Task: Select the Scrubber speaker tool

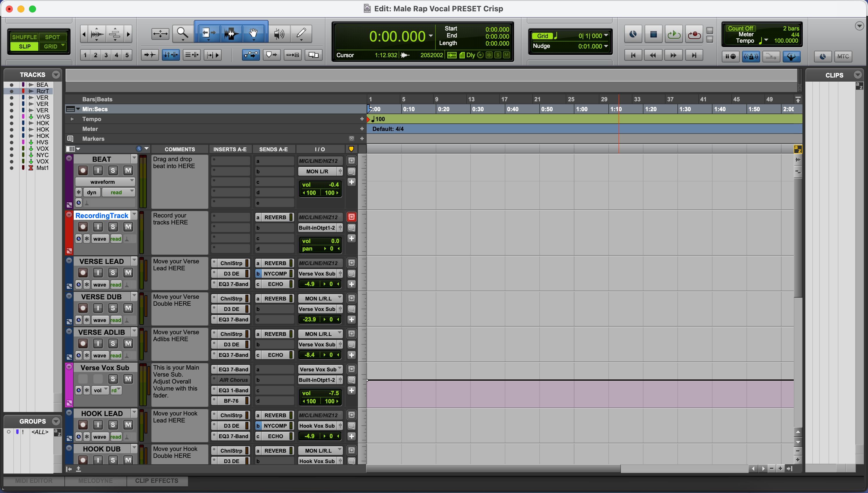Action: [279, 33]
